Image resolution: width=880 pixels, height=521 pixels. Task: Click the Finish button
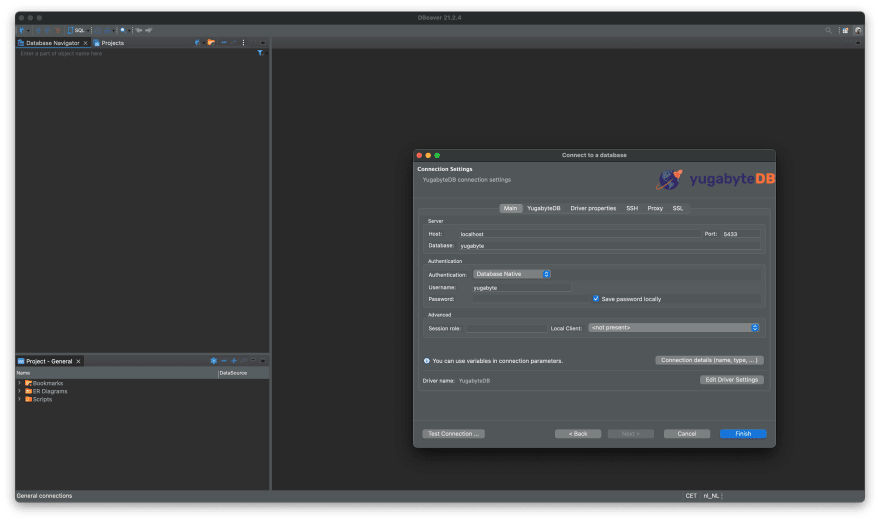click(743, 434)
